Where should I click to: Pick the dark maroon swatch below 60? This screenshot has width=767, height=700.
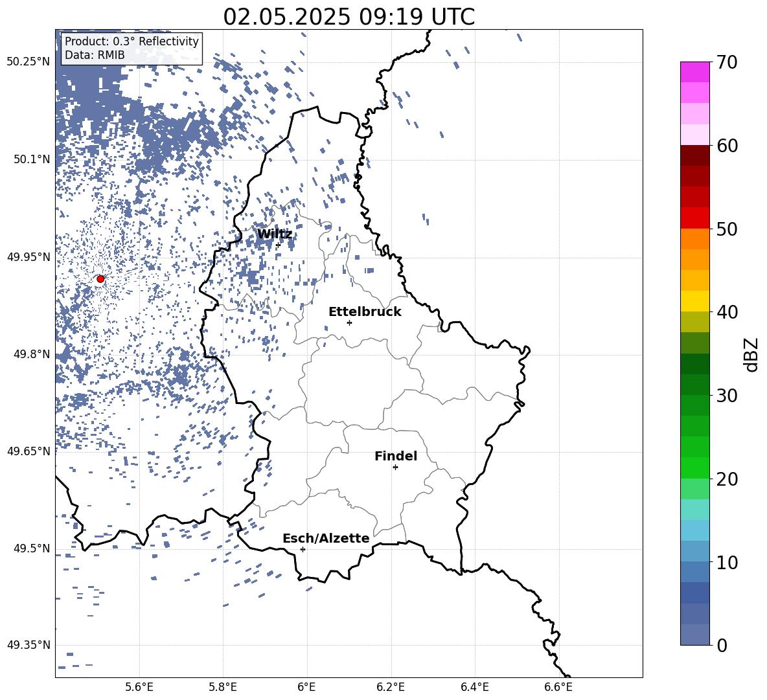695,155
